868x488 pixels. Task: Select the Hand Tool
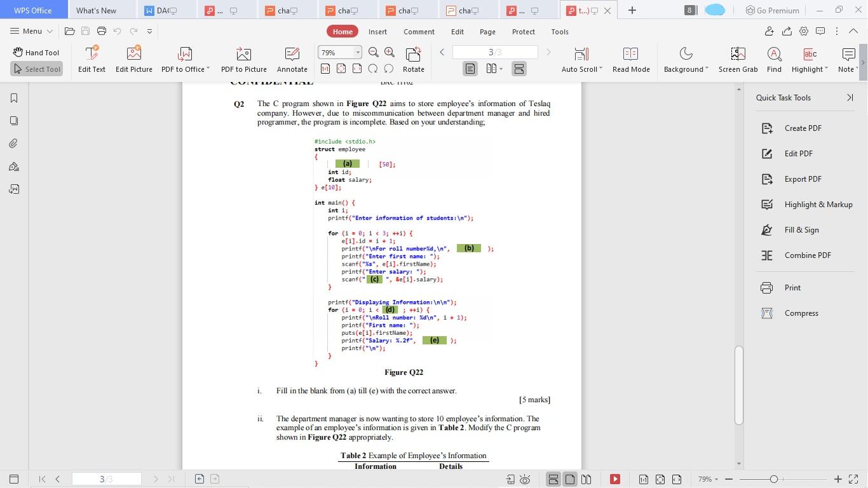point(36,52)
